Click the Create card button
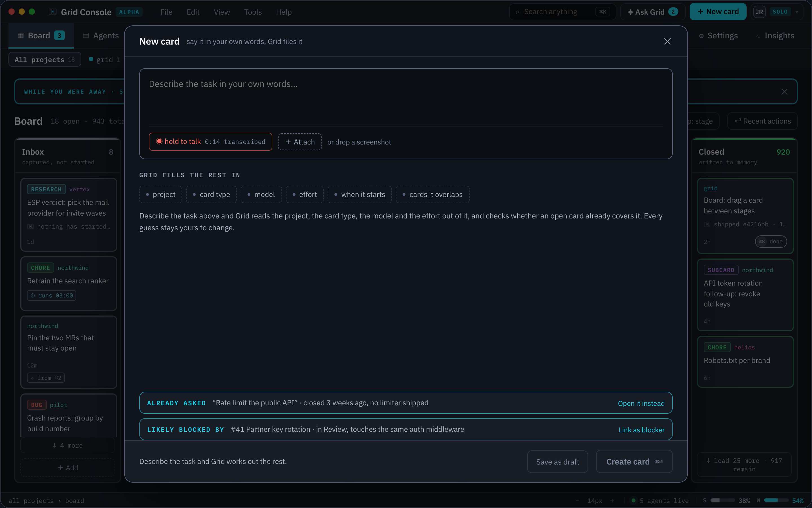The image size is (812, 508). coord(634,462)
